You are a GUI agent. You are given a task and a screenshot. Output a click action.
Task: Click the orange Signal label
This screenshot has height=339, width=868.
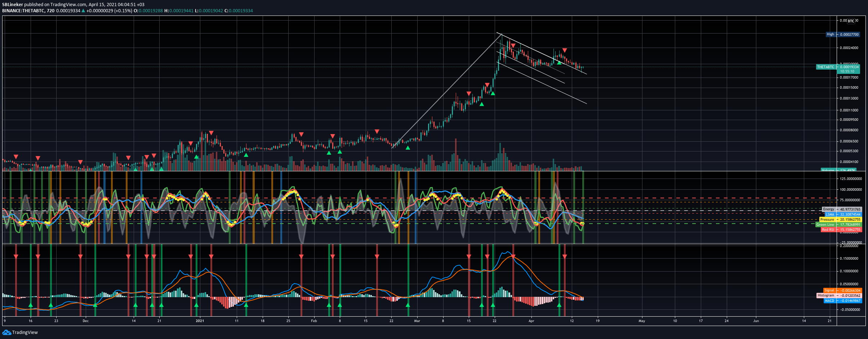pyautogui.click(x=829, y=290)
